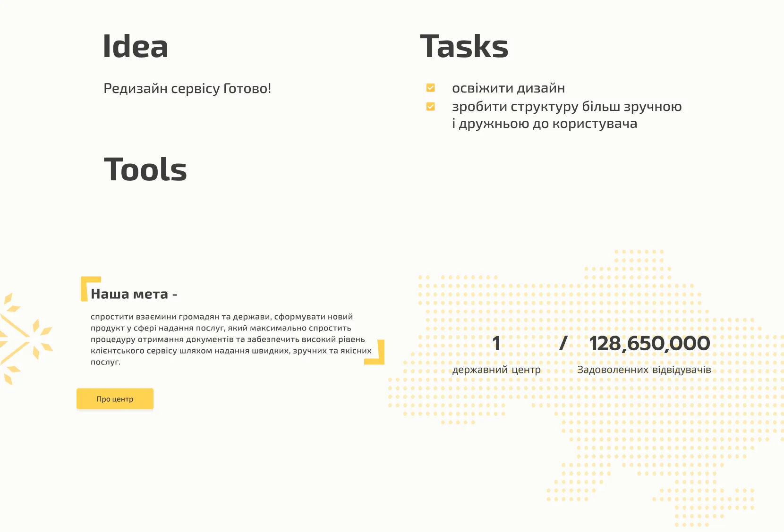784x532 pixels.
Task: Click the "Про центр" button
Action: click(115, 399)
